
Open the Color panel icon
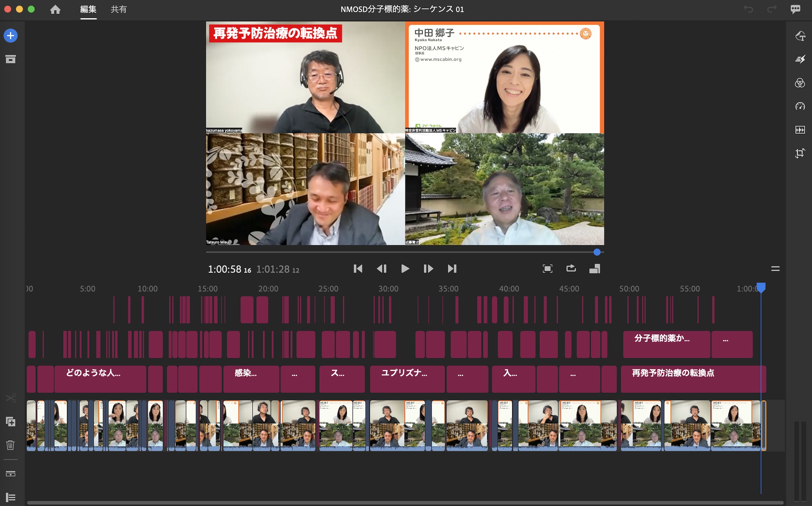[x=800, y=83]
